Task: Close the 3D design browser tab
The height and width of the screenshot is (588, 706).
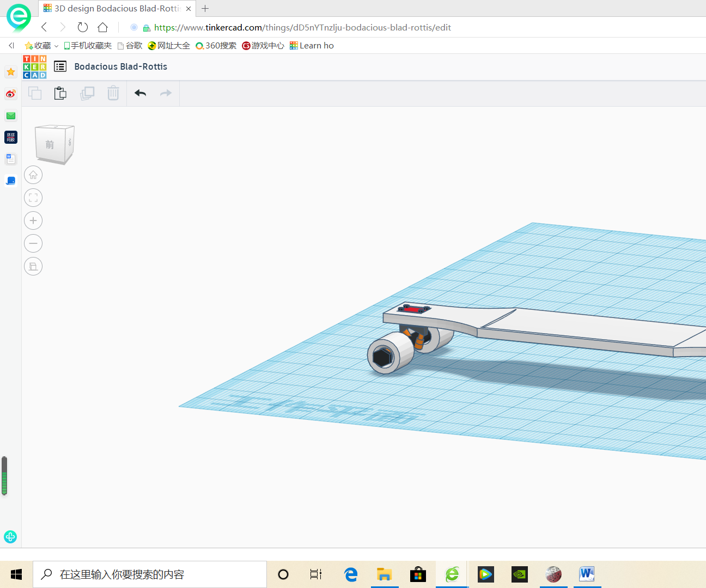Action: [188, 9]
